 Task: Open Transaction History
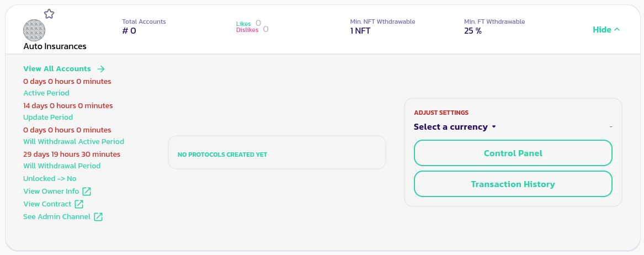pos(513,184)
